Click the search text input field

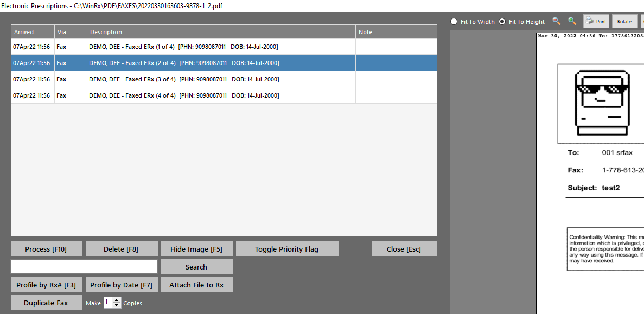pos(84,267)
